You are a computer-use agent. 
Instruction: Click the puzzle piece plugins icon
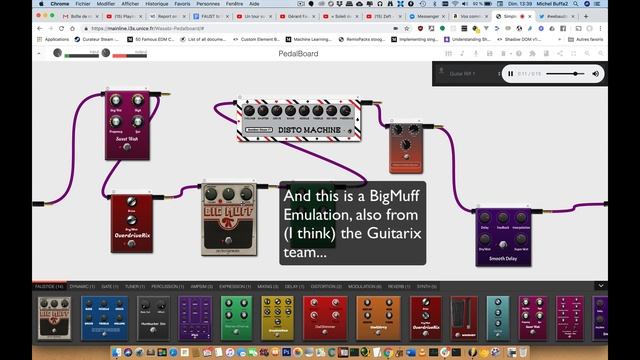tap(532, 53)
